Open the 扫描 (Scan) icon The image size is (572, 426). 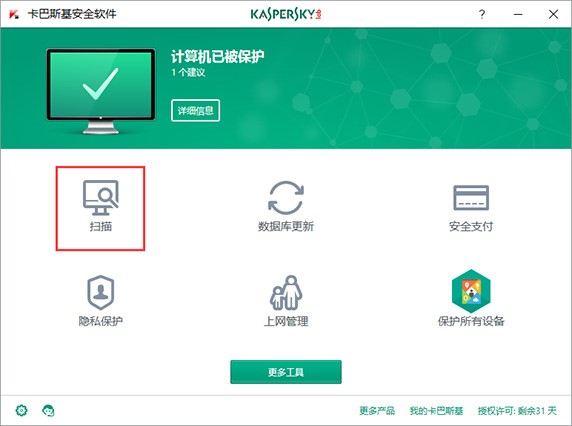click(x=100, y=199)
